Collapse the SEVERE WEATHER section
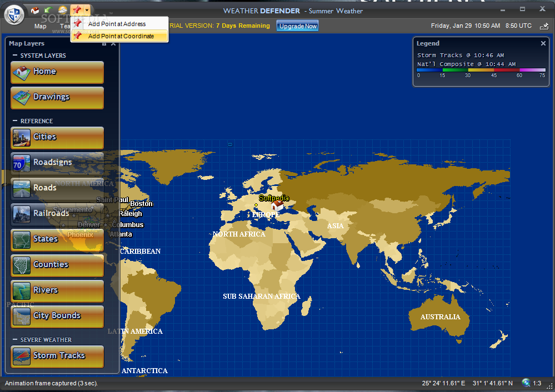Image resolution: width=555 pixels, height=392 pixels. (15, 339)
